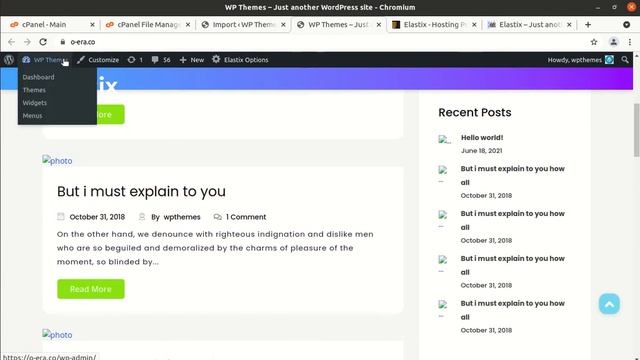Select Dashboard from the dropdown
The height and width of the screenshot is (360, 640).
point(38,77)
